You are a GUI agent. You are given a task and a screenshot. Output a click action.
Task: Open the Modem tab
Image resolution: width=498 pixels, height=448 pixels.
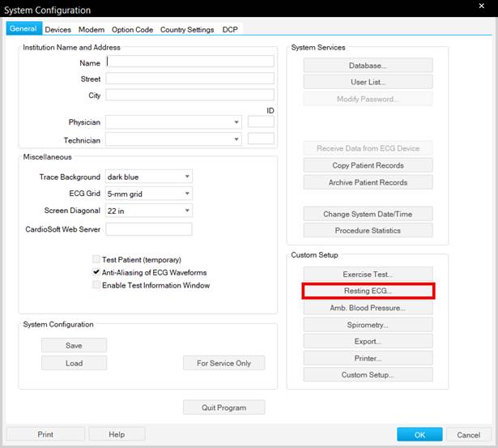pyautogui.click(x=92, y=30)
